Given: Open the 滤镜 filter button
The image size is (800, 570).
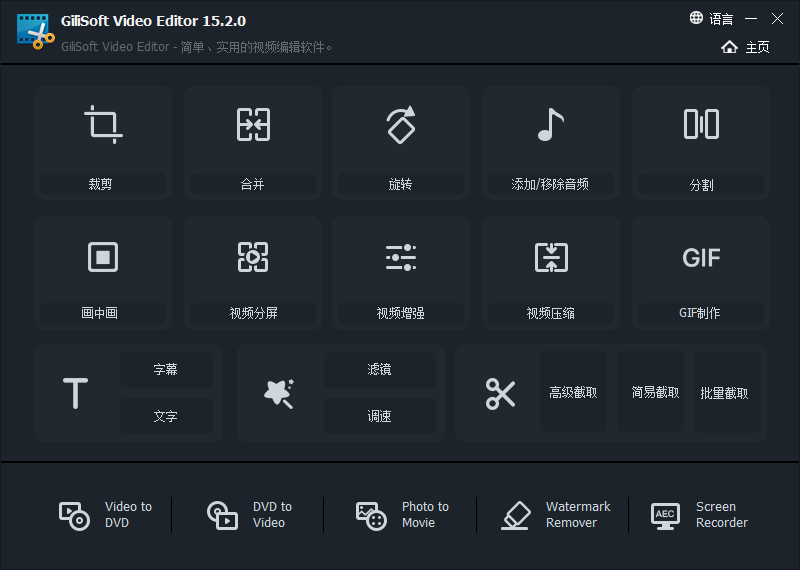Looking at the screenshot, I should tap(379, 370).
